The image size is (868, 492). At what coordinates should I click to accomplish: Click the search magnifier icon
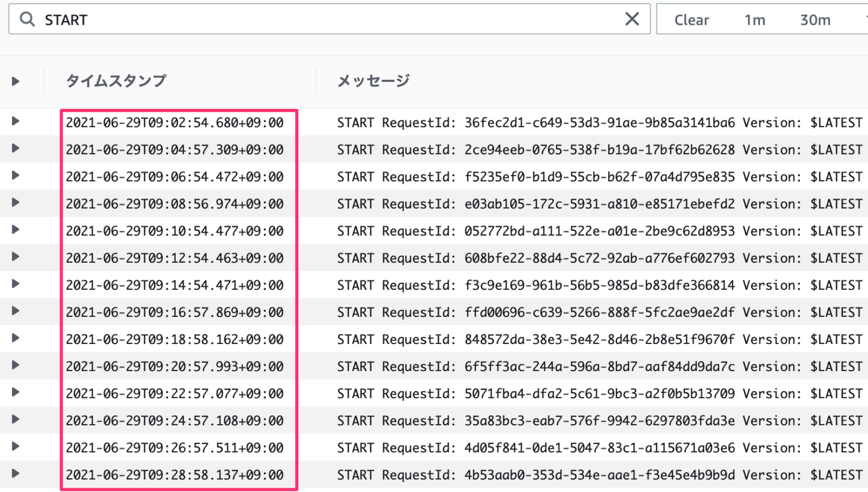tap(27, 20)
